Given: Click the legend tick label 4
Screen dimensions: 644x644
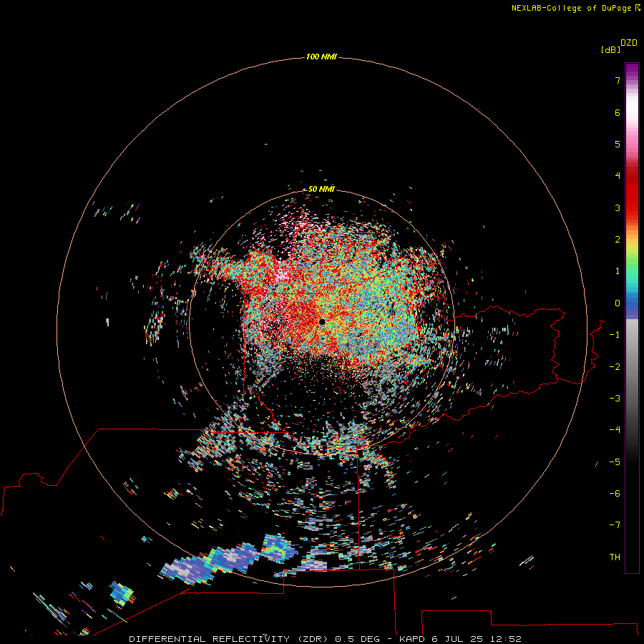Looking at the screenshot, I should pos(618,176).
